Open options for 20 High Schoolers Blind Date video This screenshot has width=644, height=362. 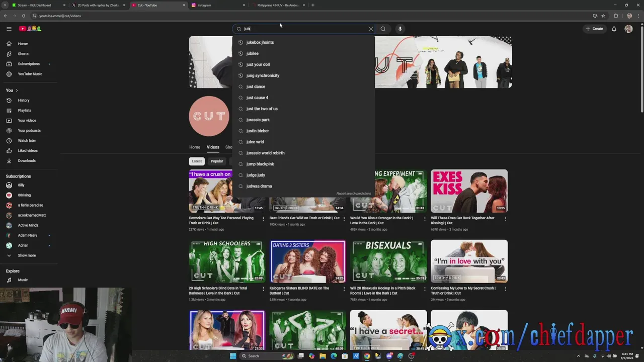263,289
